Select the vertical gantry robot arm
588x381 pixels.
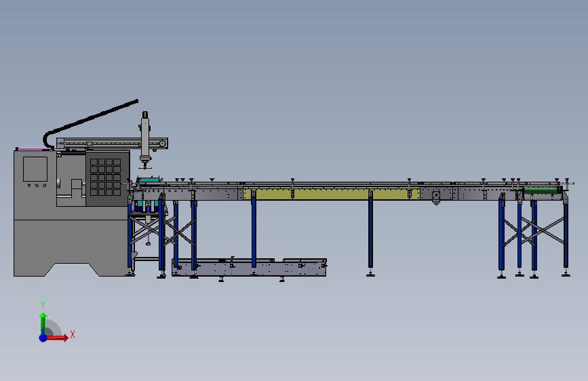(x=145, y=140)
